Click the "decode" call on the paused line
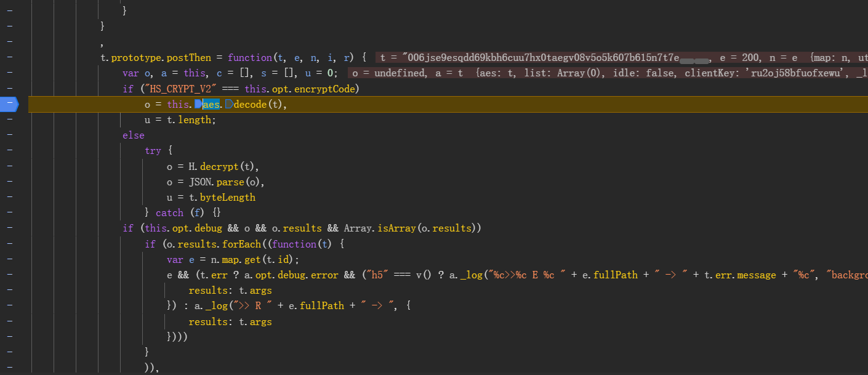 pyautogui.click(x=249, y=105)
